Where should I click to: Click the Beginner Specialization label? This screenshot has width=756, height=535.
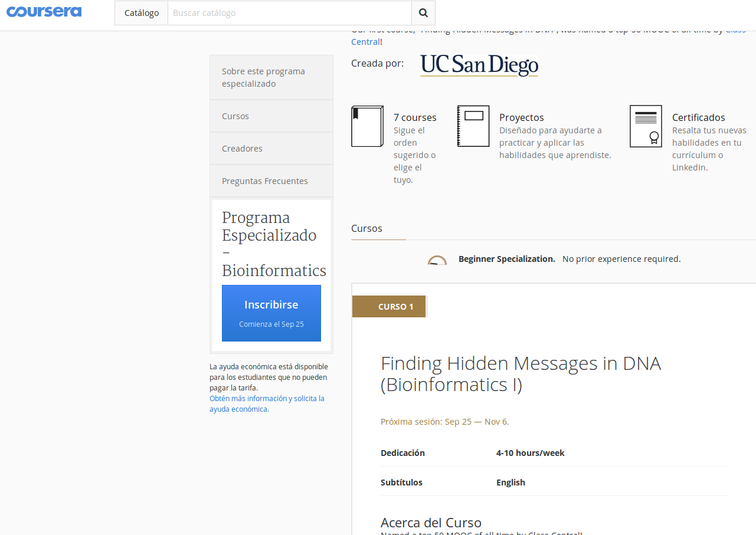[507, 259]
